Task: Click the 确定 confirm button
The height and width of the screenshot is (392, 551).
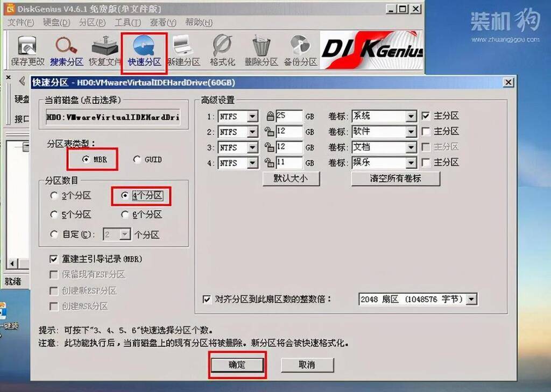Action: [x=237, y=365]
